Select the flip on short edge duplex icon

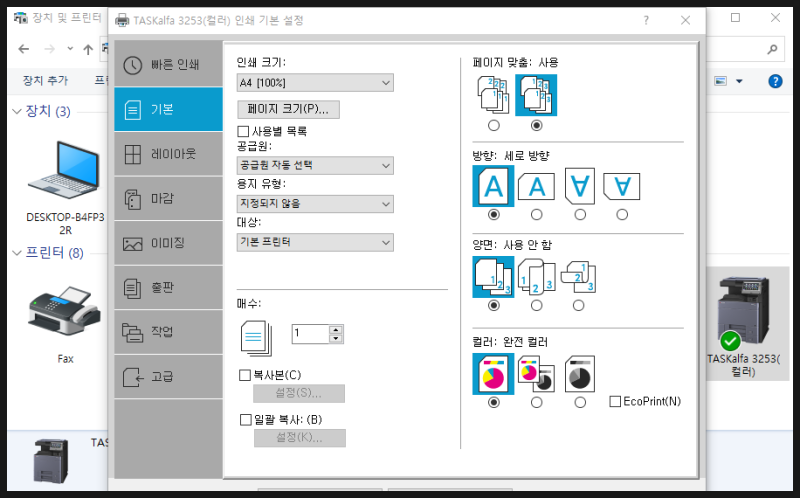coord(579,277)
